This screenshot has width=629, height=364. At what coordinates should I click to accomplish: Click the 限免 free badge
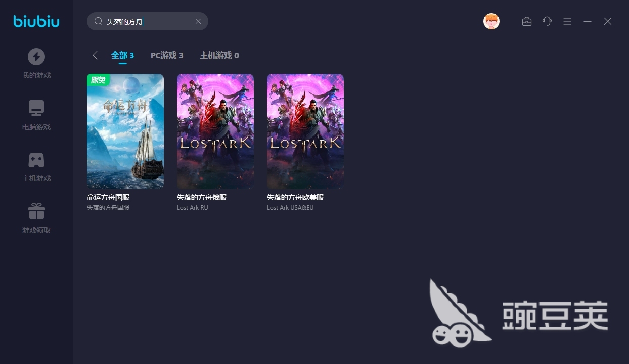pos(98,80)
